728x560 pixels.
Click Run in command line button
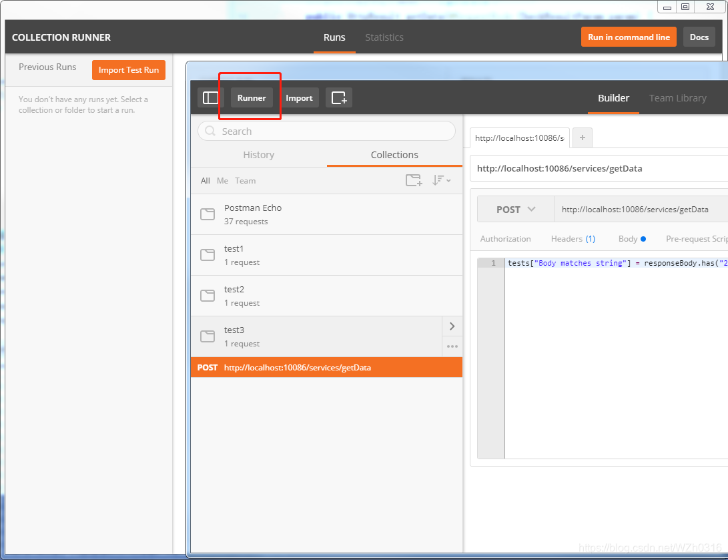point(629,37)
